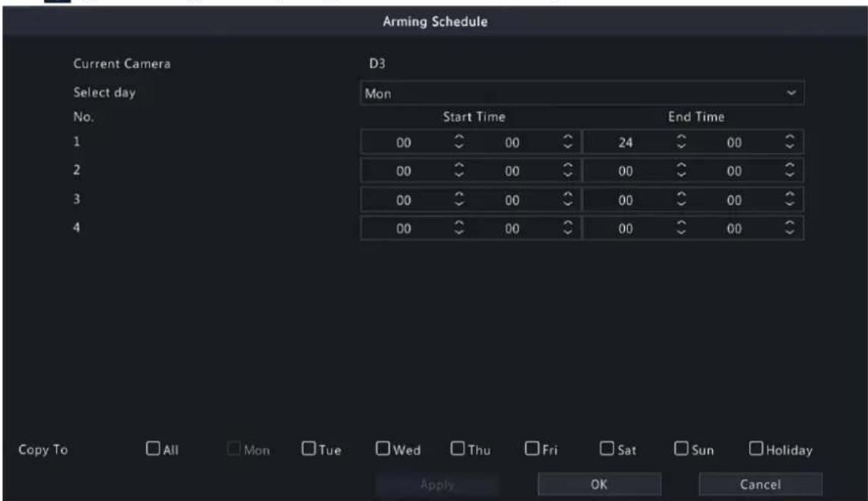Click the Arming Schedule title text

coord(435,21)
